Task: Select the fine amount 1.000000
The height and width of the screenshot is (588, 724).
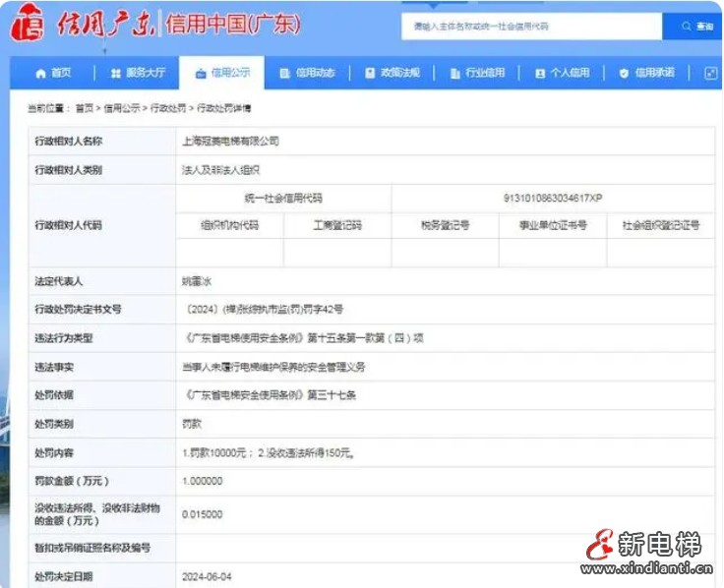Action: click(x=203, y=482)
